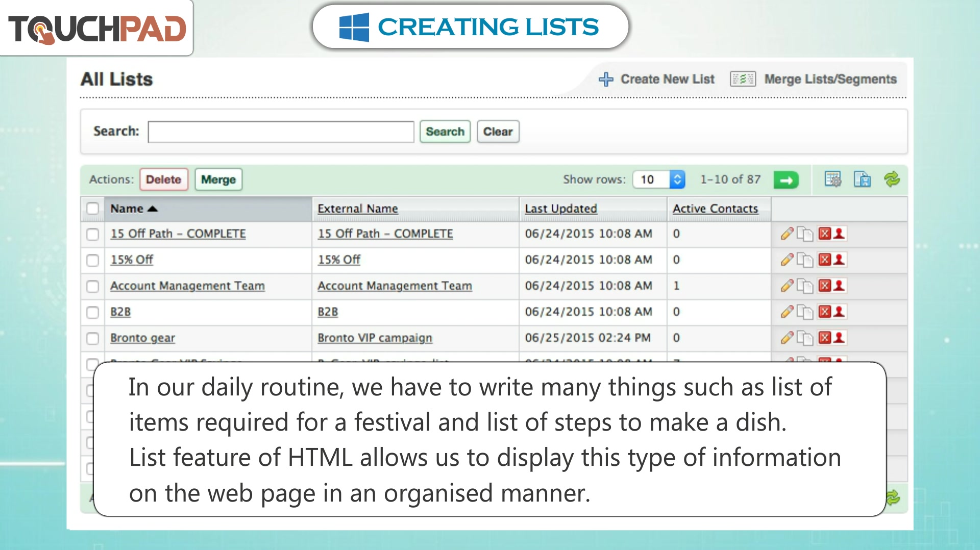Check the 15 Off Path - COMPLETE row
The width and height of the screenshot is (980, 550).
(92, 234)
